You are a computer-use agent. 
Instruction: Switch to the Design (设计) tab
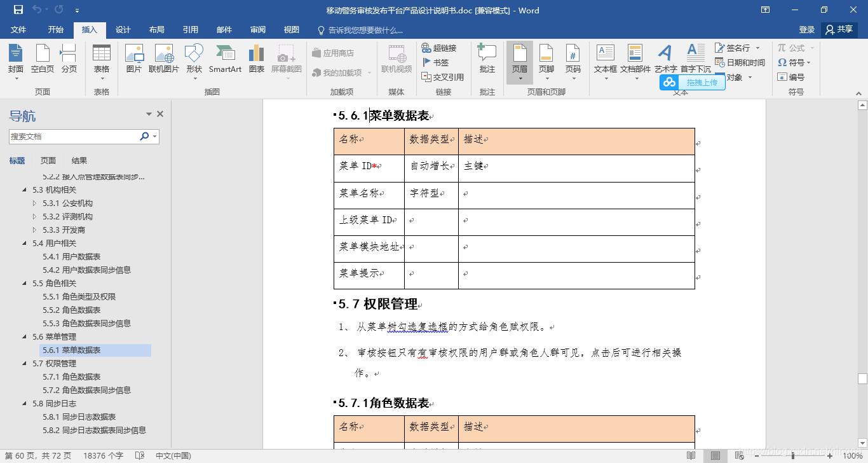pyautogui.click(x=123, y=30)
